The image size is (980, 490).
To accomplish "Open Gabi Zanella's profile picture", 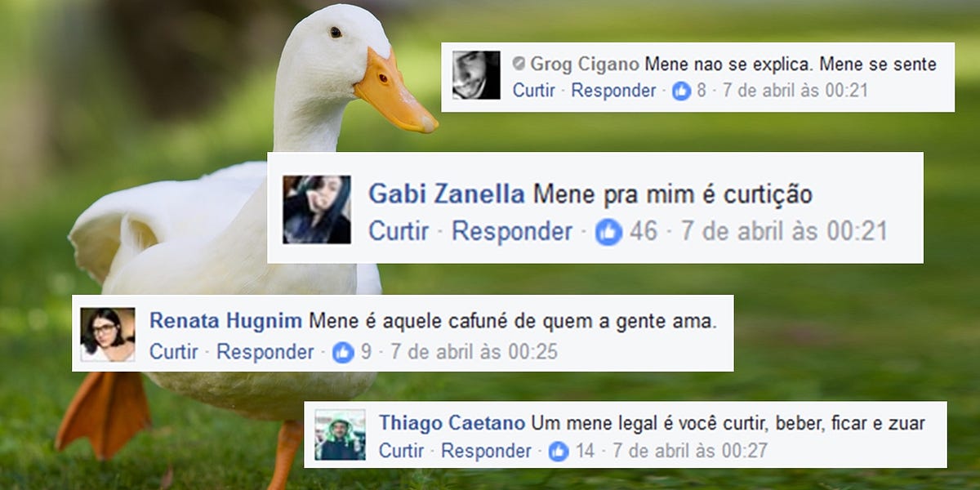I will point(317,210).
